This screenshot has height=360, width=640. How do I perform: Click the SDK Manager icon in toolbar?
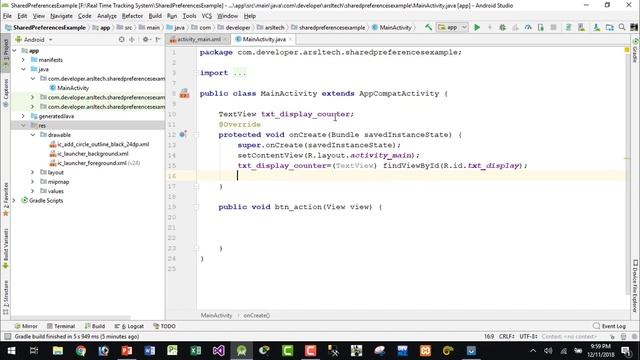coord(596,27)
